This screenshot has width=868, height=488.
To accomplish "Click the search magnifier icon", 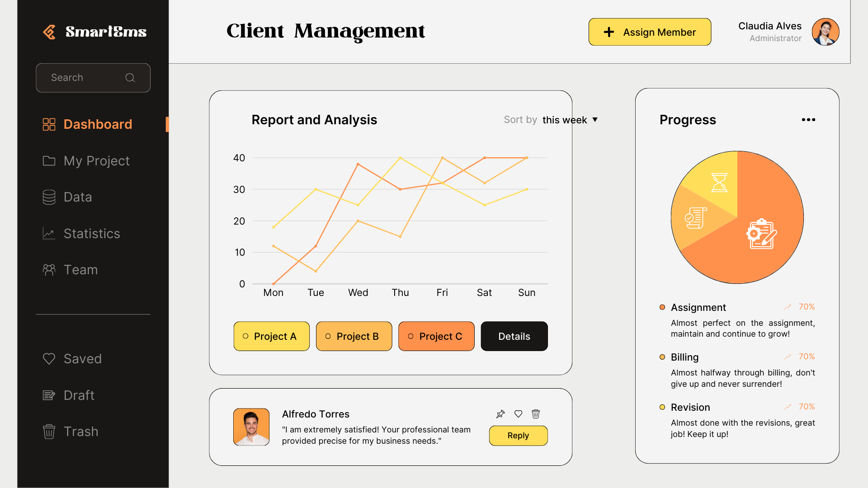I will [130, 78].
